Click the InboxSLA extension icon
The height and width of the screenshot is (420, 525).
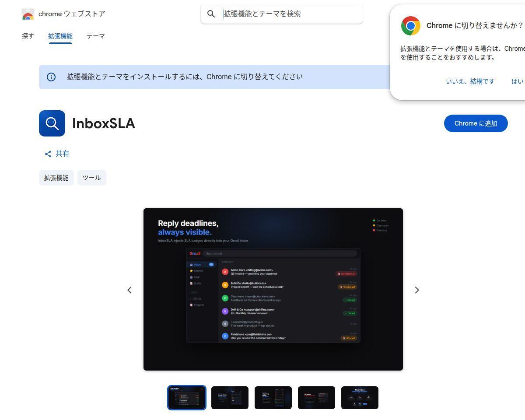52,123
